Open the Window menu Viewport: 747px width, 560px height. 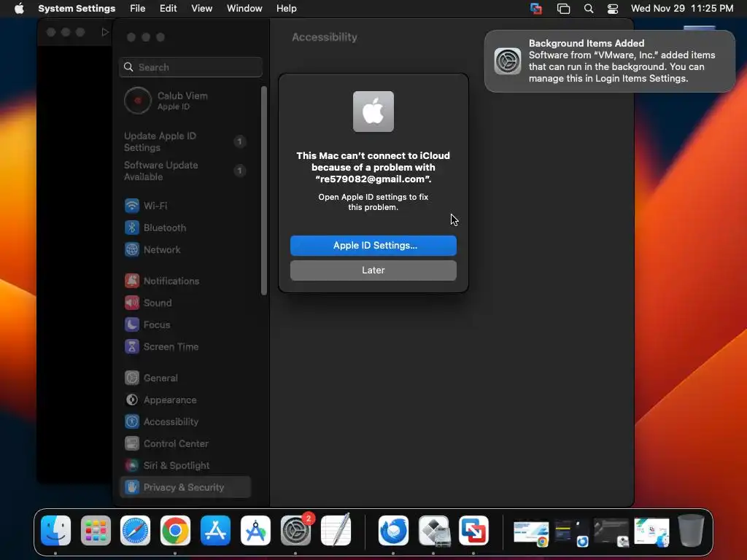pos(244,9)
